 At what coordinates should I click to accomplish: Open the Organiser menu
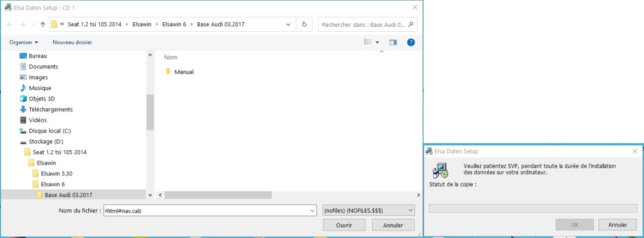24,42
